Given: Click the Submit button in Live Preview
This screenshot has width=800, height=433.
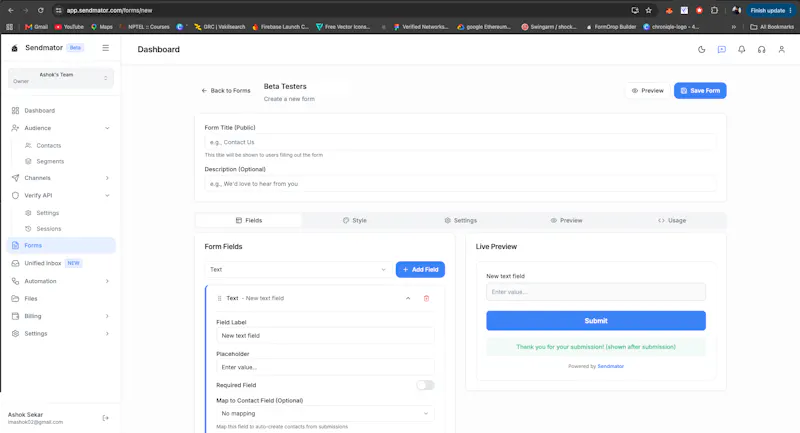Looking at the screenshot, I should coord(595,321).
